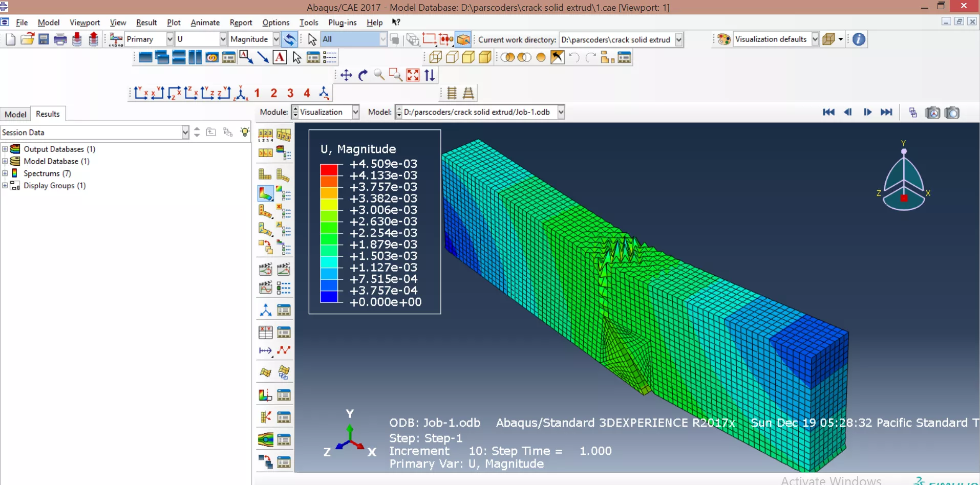Select the Rotate View tool
Viewport: 980px width, 485px height.
(363, 75)
